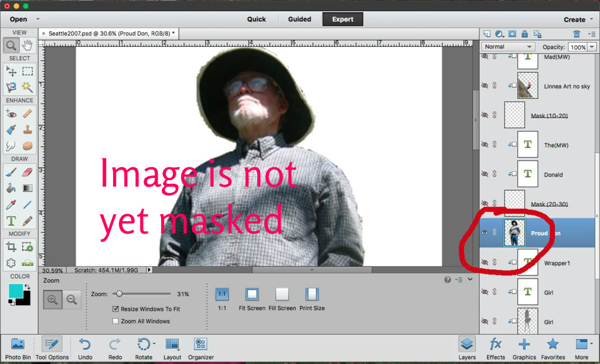600x364 pixels.
Task: Show the Donald text layer
Action: click(x=485, y=174)
